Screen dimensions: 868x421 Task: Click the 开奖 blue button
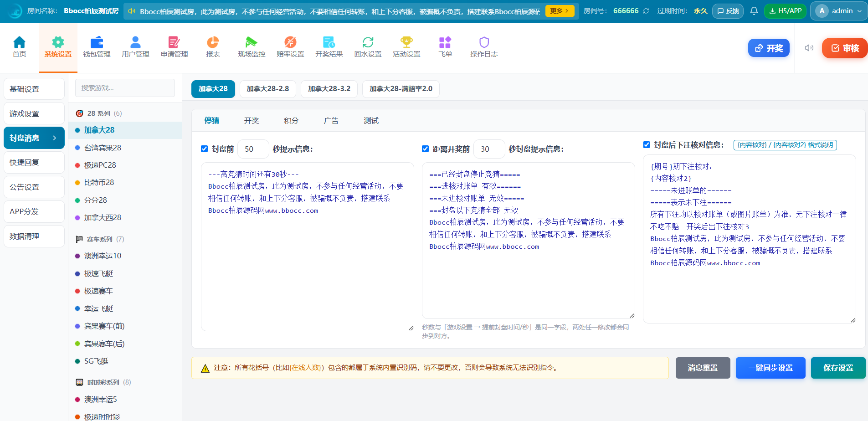[769, 48]
